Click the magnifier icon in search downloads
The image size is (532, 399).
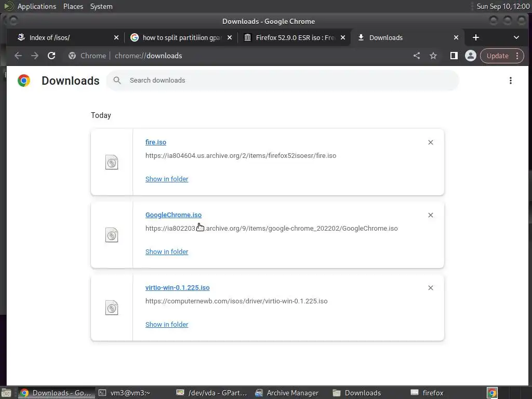click(117, 81)
